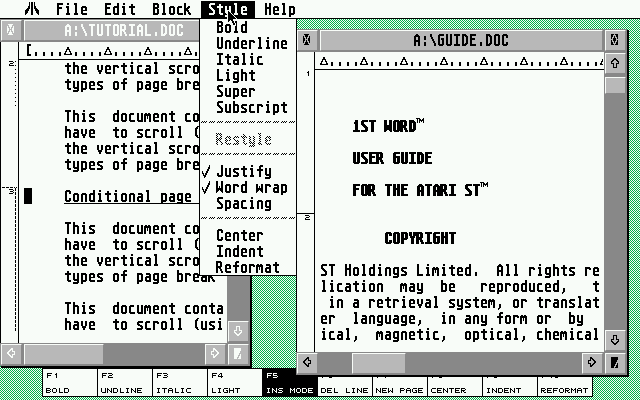Screen dimensions: 640x400
Task: Pick Subscript in the Style menu
Action: 248,107
